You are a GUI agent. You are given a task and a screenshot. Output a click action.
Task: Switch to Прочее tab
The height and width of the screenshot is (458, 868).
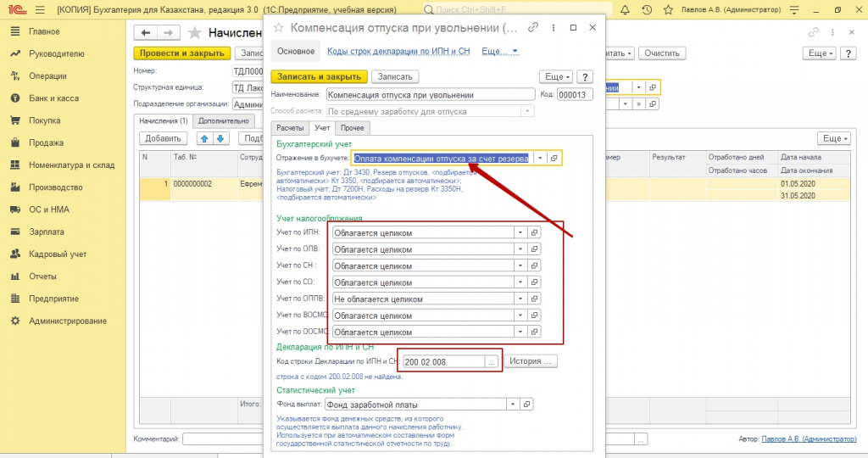tap(352, 128)
